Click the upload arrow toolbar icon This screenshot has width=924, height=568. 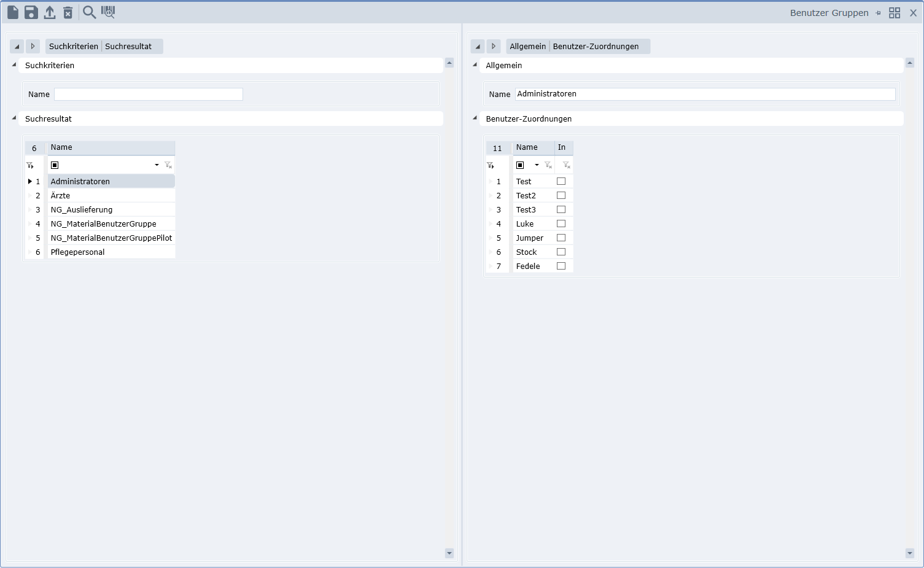pos(50,12)
